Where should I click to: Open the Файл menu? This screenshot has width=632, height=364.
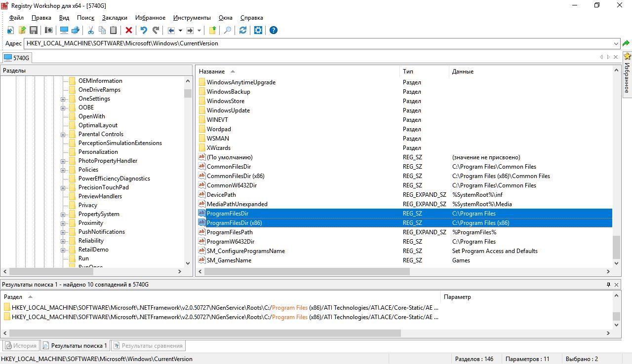pyautogui.click(x=16, y=18)
